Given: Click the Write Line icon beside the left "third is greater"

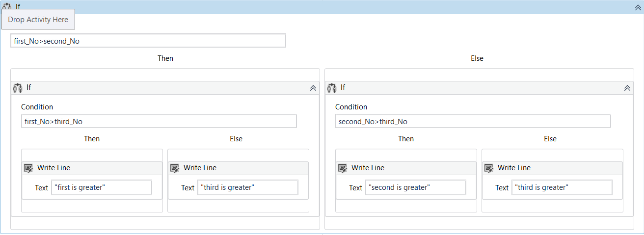Looking at the screenshot, I should (x=175, y=168).
